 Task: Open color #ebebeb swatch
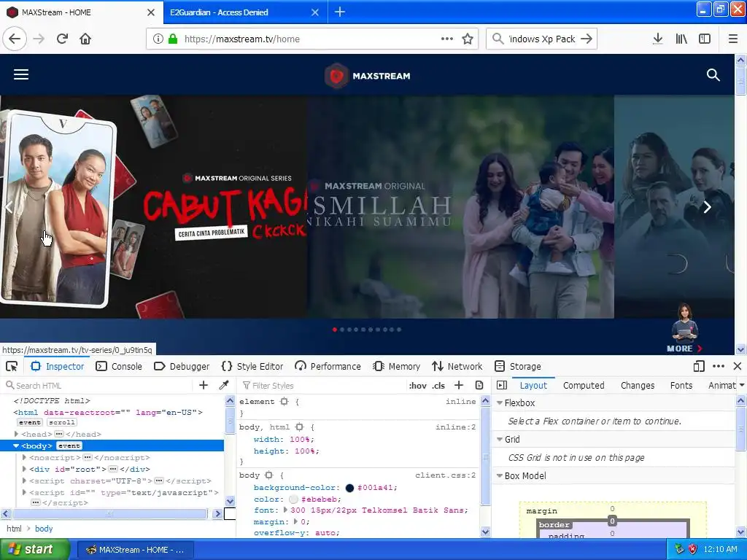coord(293,499)
